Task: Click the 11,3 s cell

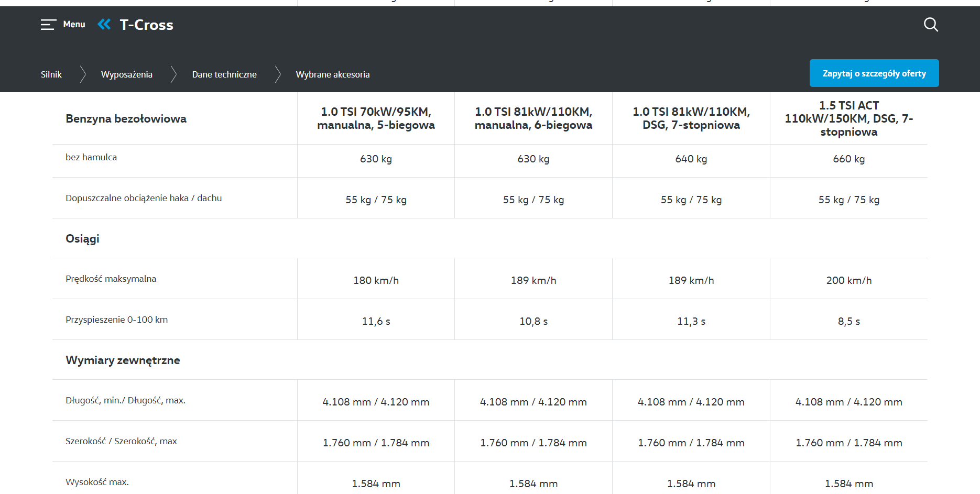Action: (691, 321)
